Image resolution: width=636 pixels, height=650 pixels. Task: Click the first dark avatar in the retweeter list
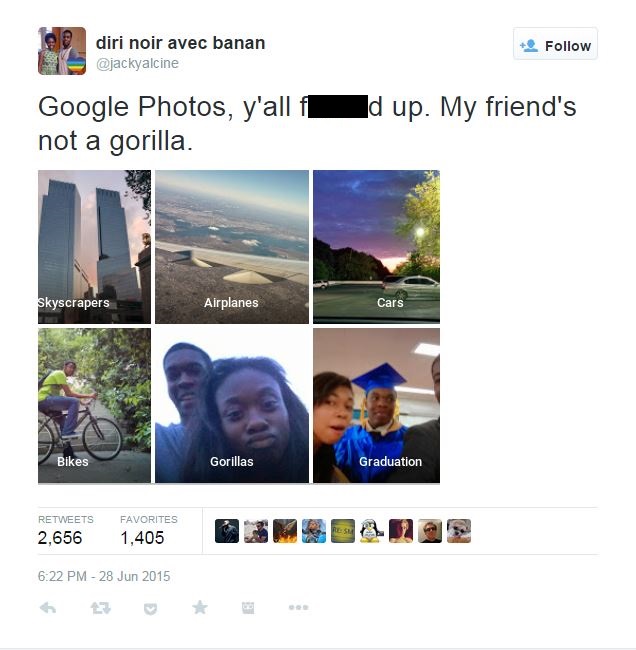pyautogui.click(x=227, y=531)
